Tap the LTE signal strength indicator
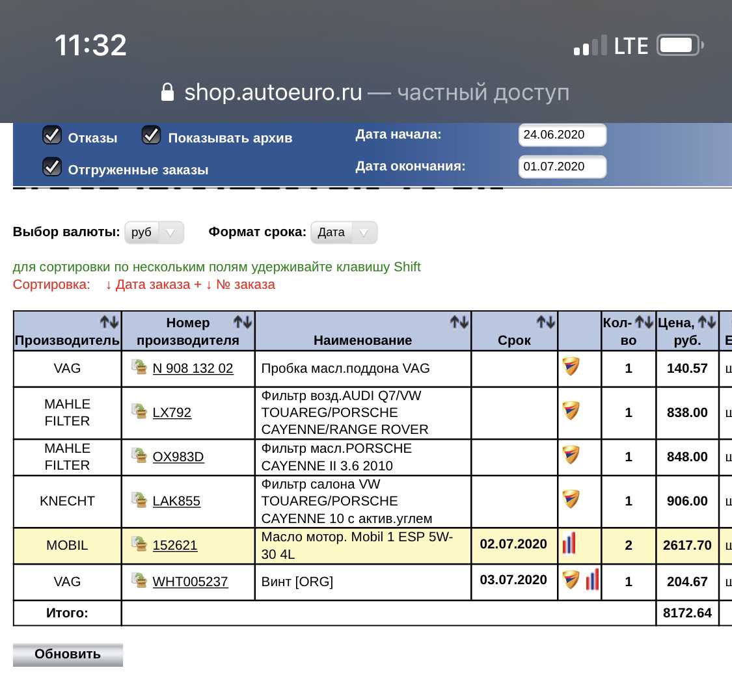The height and width of the screenshot is (700, 732). (x=590, y=46)
